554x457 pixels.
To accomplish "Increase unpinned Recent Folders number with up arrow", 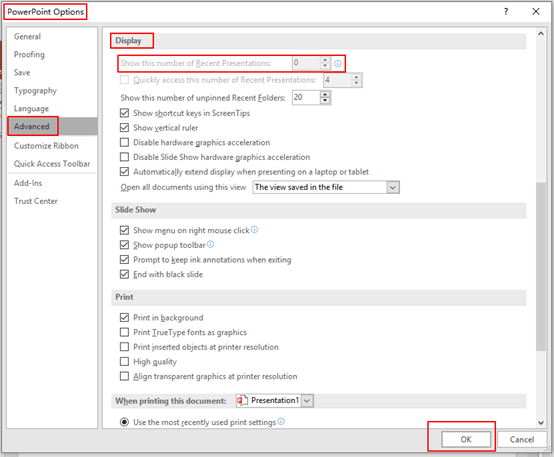I will pos(325,94).
